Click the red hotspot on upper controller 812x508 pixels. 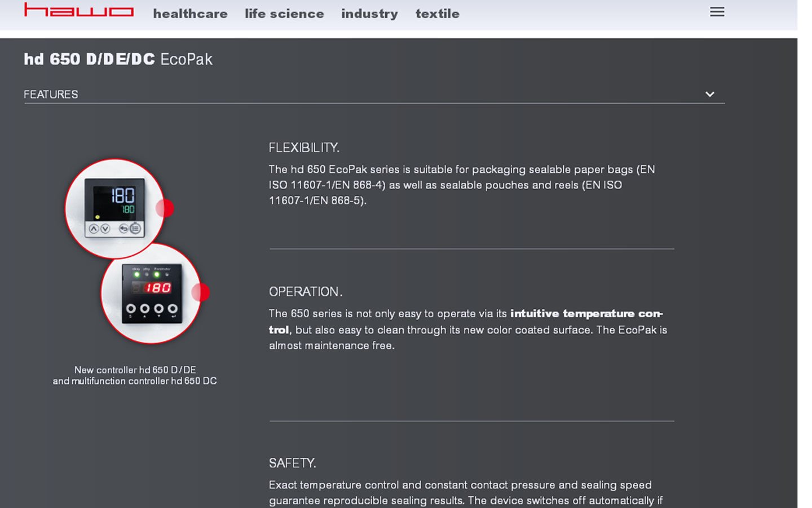165,208
